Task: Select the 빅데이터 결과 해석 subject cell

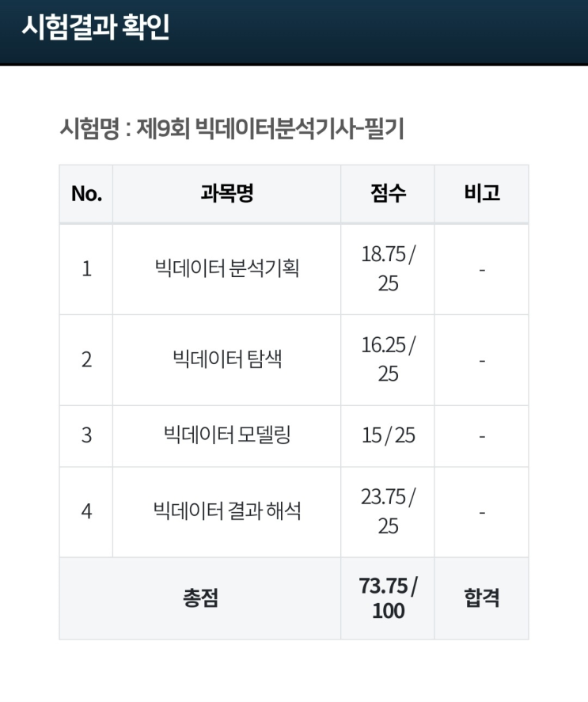Action: click(x=226, y=511)
